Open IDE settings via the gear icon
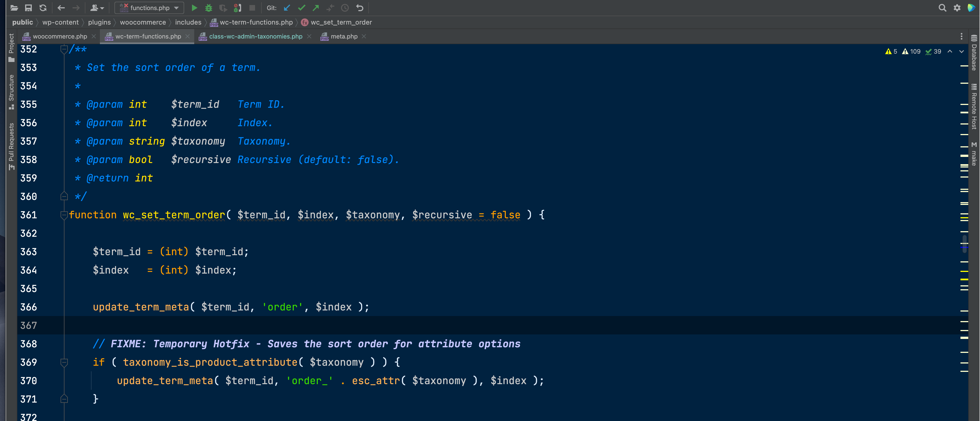The image size is (980, 421). click(x=957, y=8)
